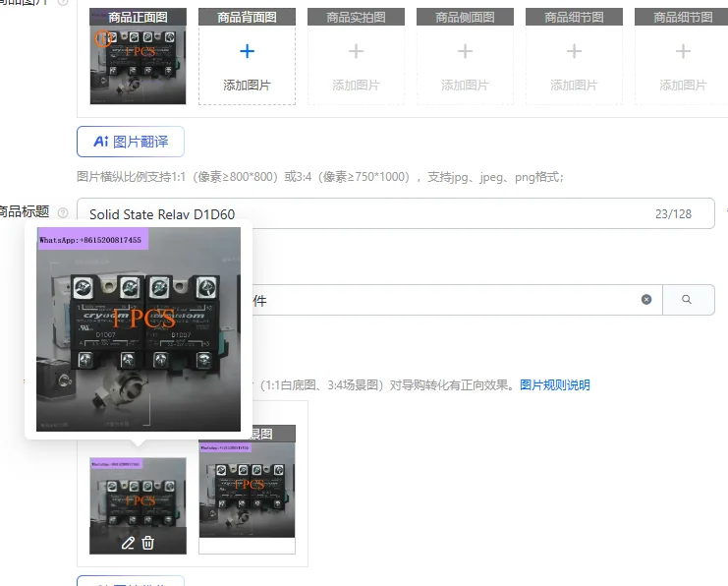Click 添加图片 under 商品实拍图
This screenshot has height=586, width=728.
[x=356, y=85]
